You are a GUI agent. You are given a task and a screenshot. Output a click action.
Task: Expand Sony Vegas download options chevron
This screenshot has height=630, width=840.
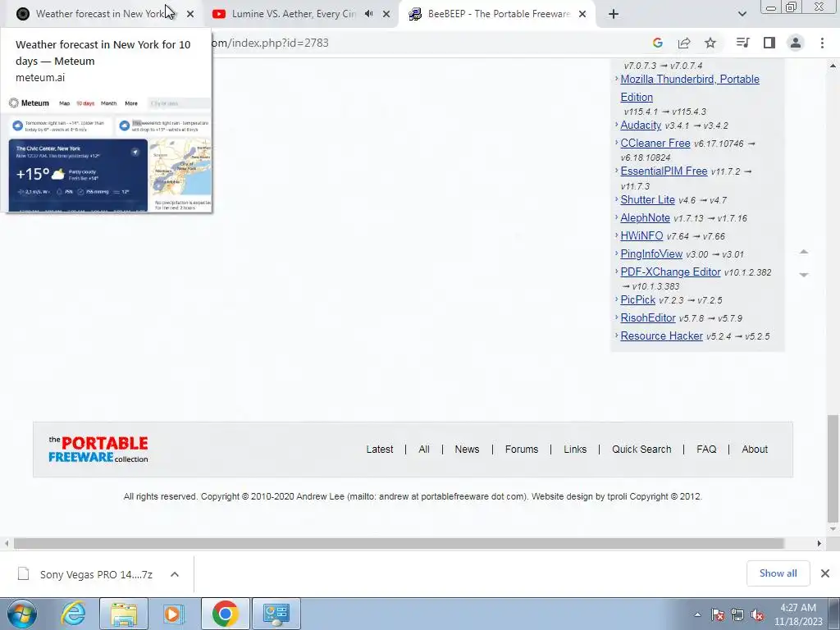[x=175, y=574]
